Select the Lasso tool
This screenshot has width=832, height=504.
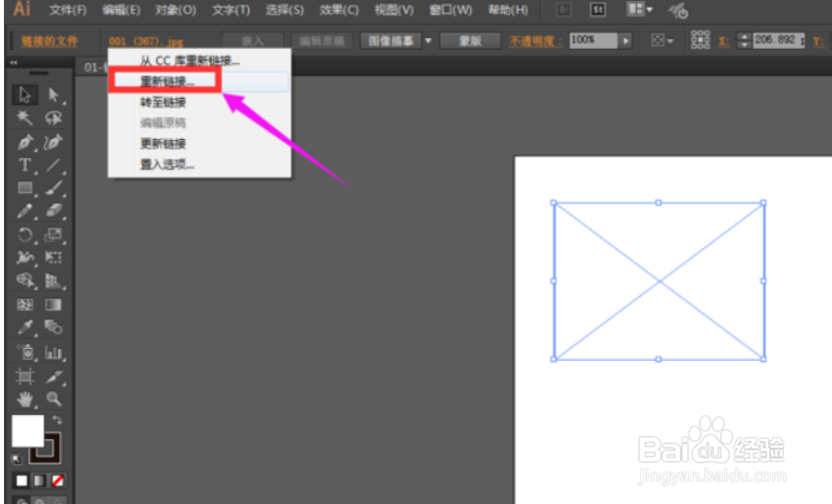click(x=53, y=118)
